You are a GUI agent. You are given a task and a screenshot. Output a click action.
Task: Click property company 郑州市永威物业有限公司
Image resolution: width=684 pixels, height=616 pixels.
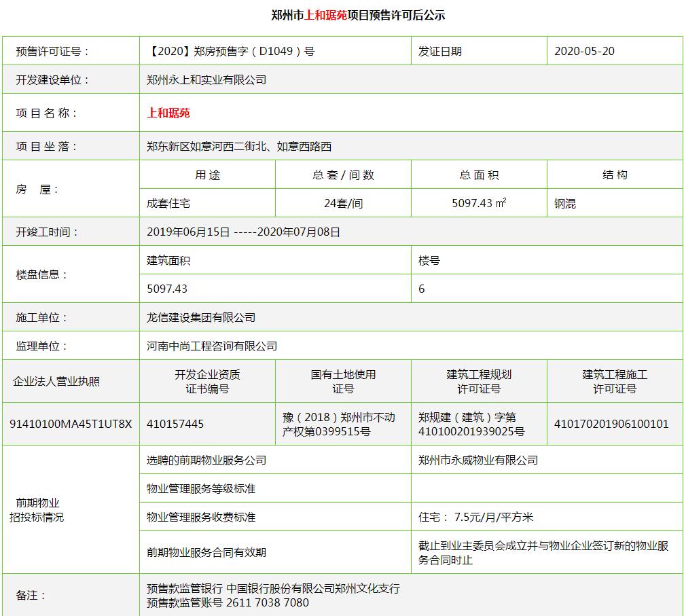478,460
